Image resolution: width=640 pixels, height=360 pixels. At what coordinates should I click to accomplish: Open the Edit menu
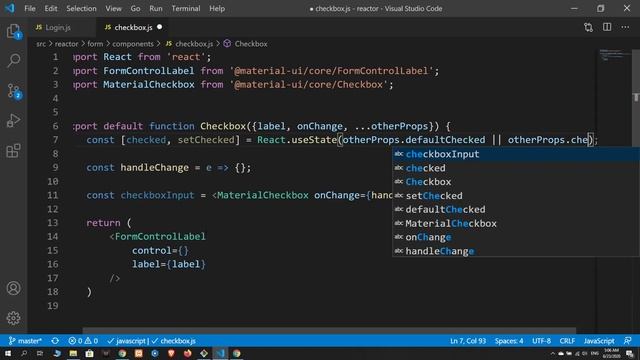[51, 8]
